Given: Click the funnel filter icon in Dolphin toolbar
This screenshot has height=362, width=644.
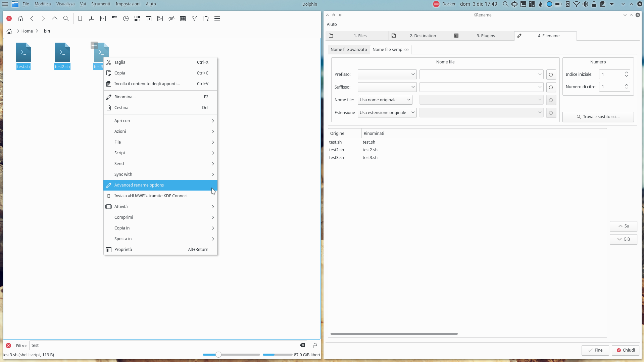Looking at the screenshot, I should tap(194, 18).
